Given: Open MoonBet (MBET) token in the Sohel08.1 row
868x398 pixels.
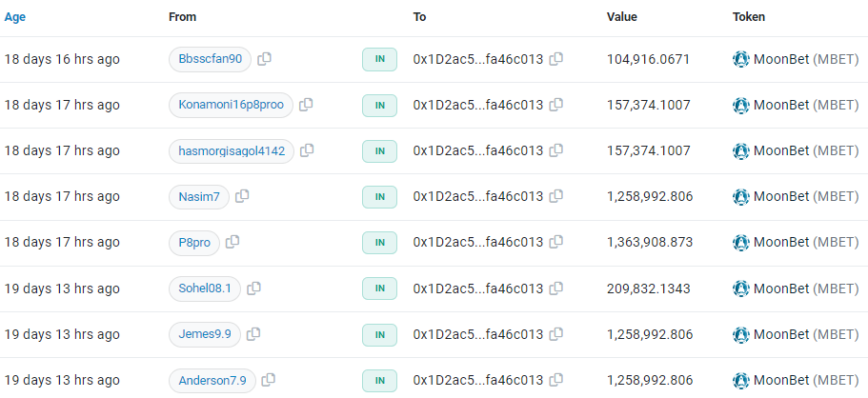Looking at the screenshot, I should (806, 289).
